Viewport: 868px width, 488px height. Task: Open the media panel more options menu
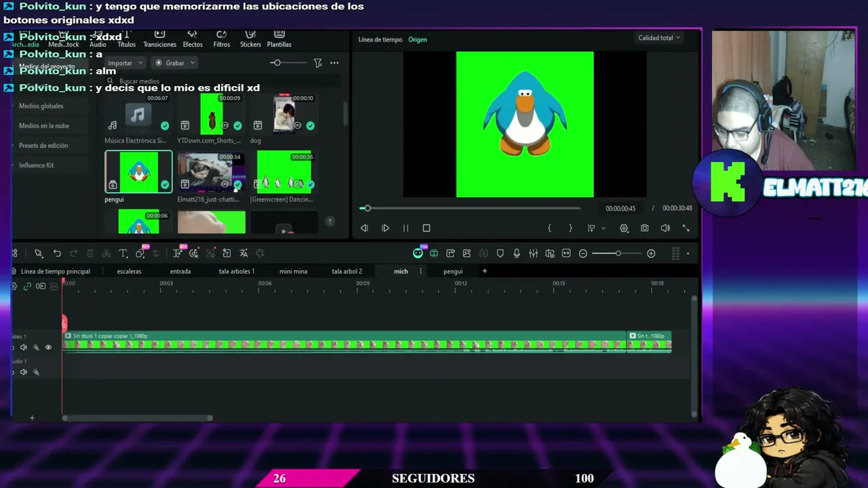tap(334, 63)
